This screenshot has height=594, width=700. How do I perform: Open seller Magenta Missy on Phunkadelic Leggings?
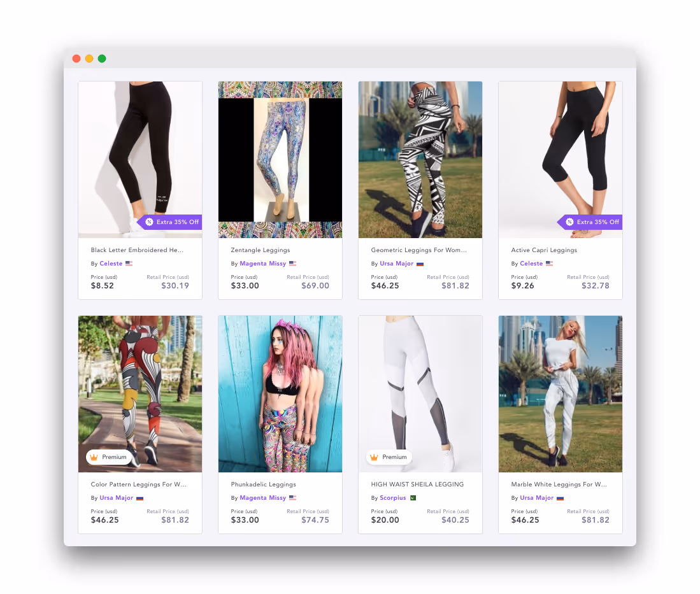tap(262, 498)
